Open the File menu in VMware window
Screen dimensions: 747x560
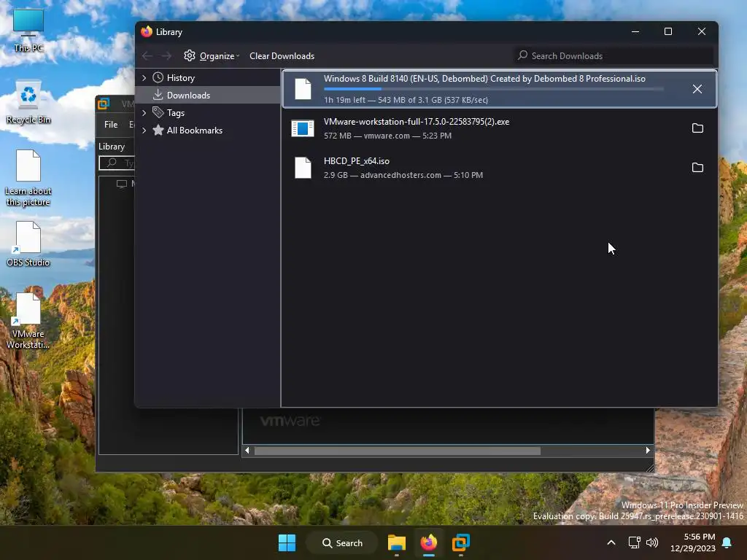point(111,124)
